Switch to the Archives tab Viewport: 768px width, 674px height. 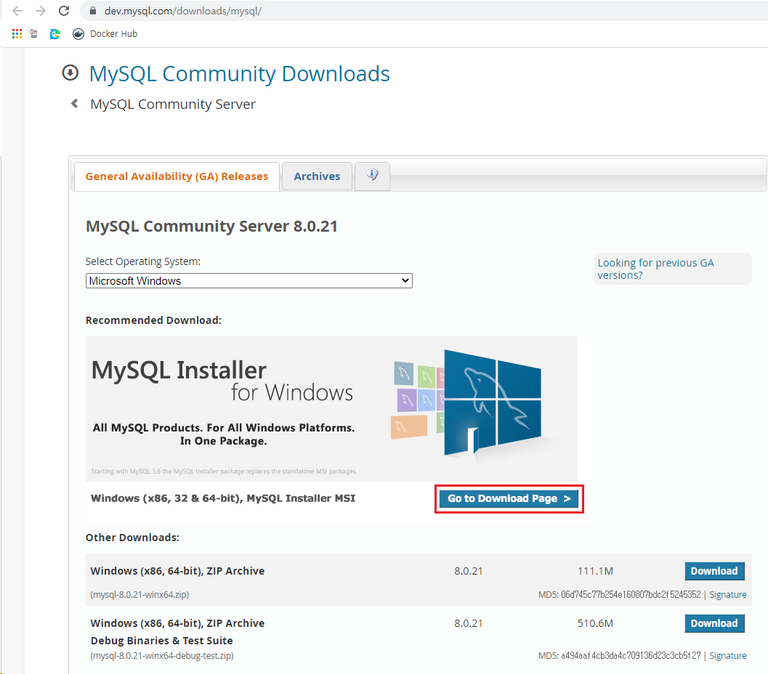click(317, 176)
